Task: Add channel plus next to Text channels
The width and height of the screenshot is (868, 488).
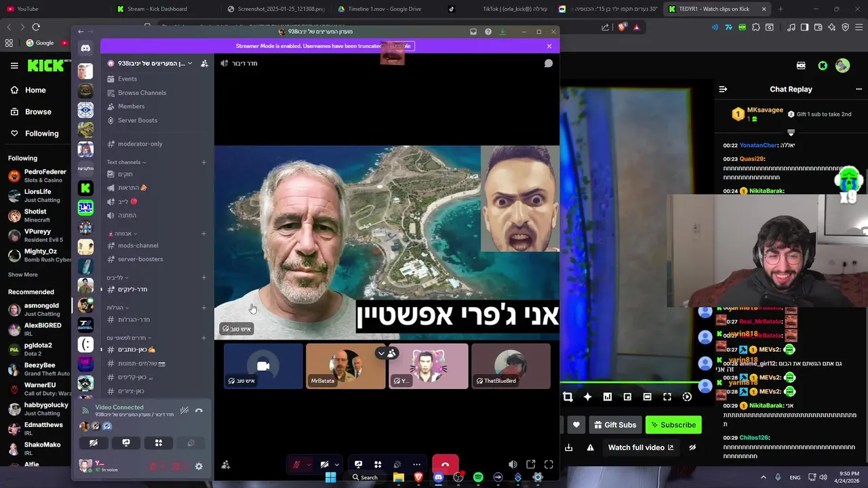Action: click(203, 162)
